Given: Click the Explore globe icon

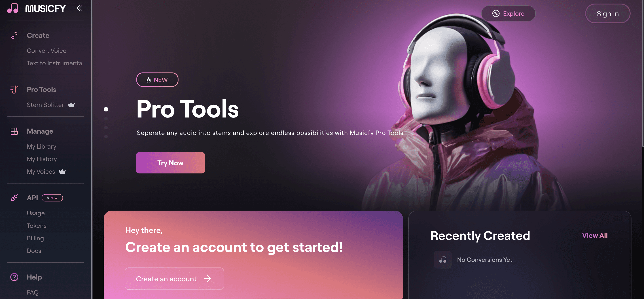Looking at the screenshot, I should click(x=496, y=13).
